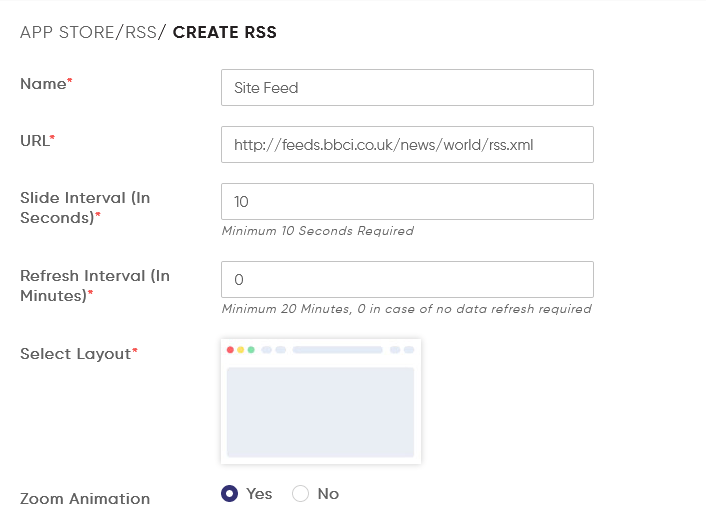This screenshot has height=528, width=706.
Task: Click the yellow dot in layout preview
Action: pyautogui.click(x=241, y=350)
